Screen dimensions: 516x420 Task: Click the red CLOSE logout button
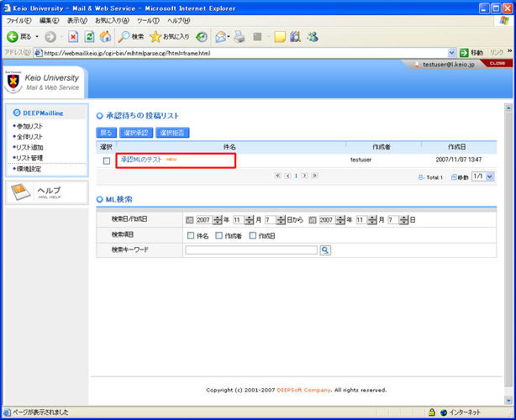[497, 63]
